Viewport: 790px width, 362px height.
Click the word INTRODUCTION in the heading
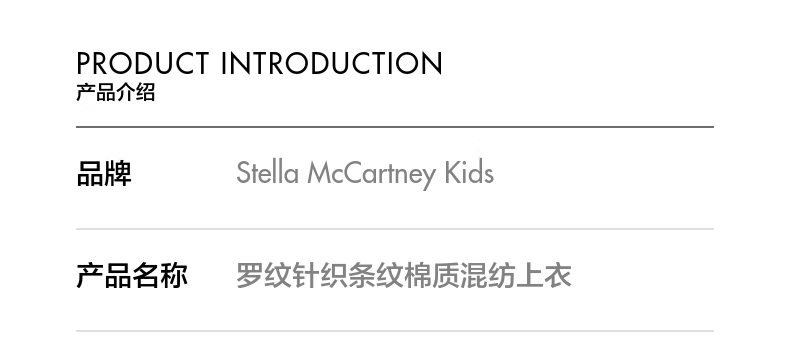click(x=332, y=63)
